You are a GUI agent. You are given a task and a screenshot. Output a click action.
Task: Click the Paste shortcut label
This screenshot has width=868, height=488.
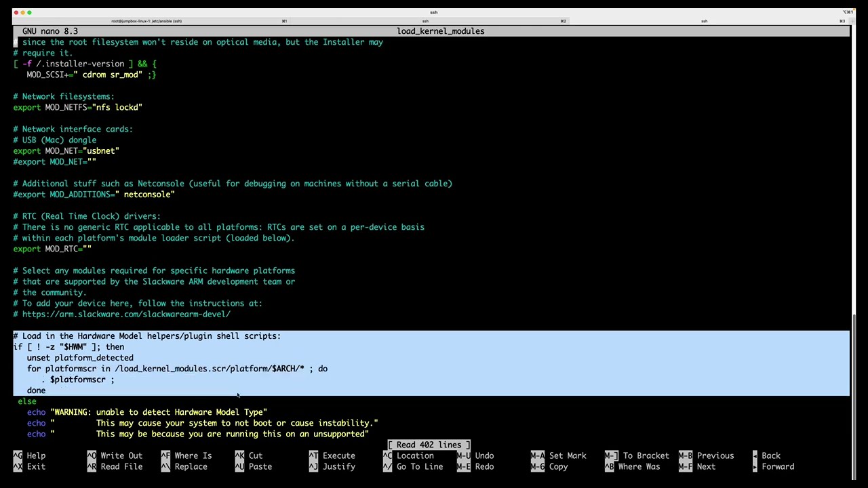pos(260,466)
